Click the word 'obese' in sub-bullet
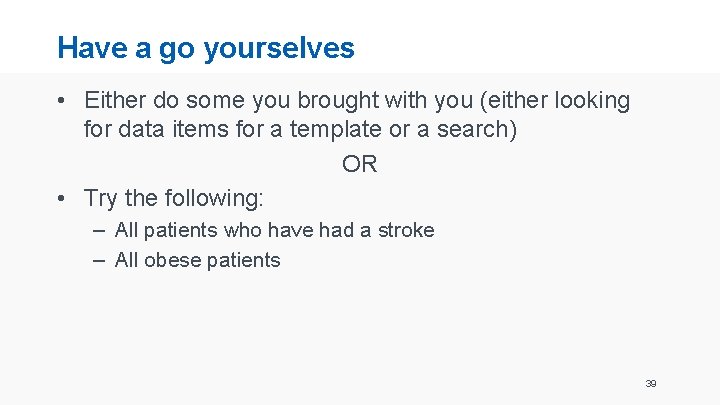Image resolution: width=720 pixels, height=405 pixels. 172,261
